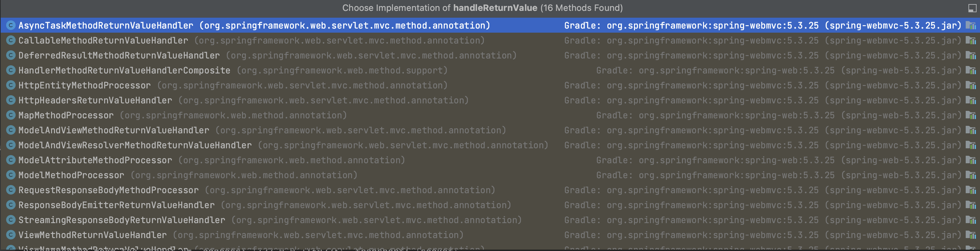Select AsyncTaskMethodReturnValueHandler implementation

[490, 26]
